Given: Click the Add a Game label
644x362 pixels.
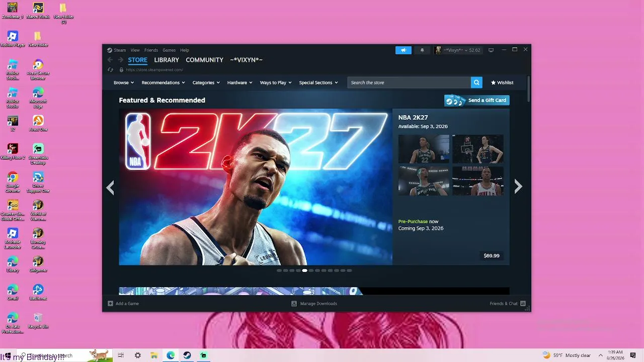Looking at the screenshot, I should 127,304.
